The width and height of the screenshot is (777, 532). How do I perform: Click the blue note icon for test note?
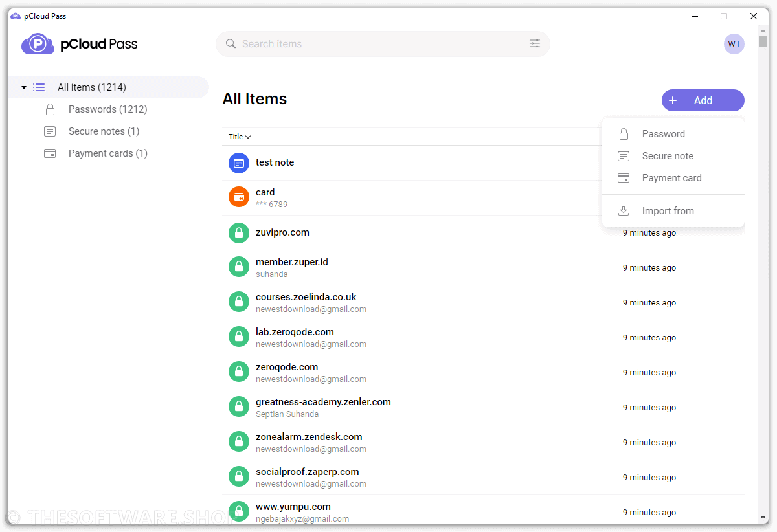tap(239, 163)
